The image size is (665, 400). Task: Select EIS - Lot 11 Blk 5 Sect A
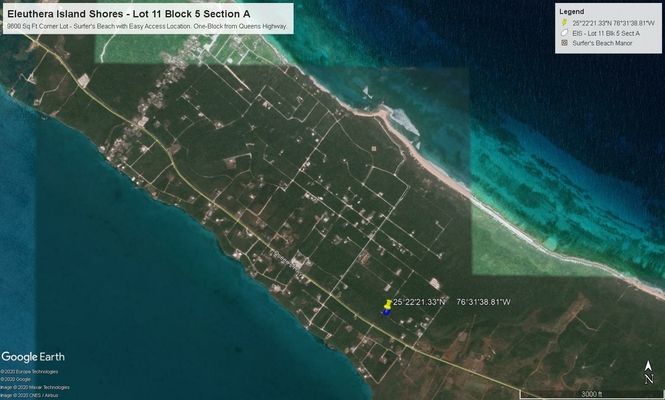coord(604,33)
